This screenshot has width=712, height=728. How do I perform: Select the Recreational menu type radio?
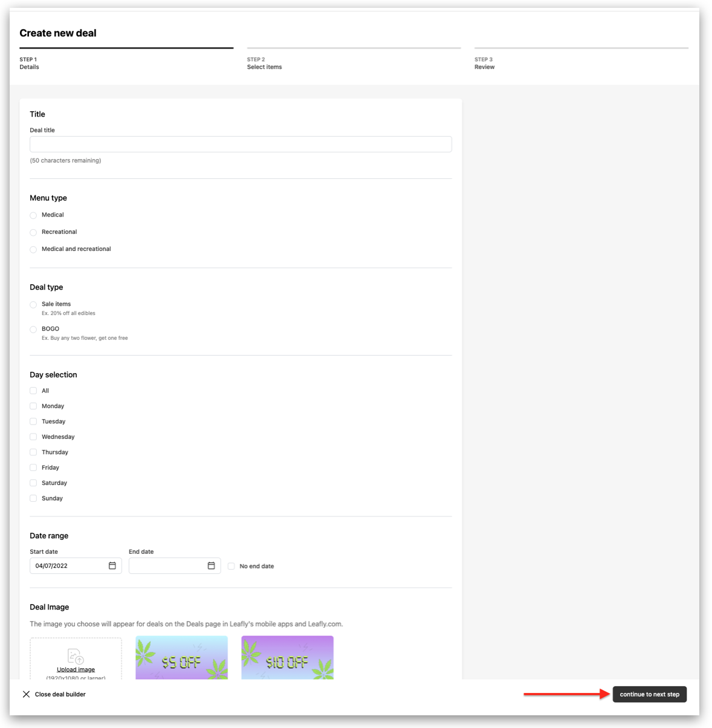(33, 232)
